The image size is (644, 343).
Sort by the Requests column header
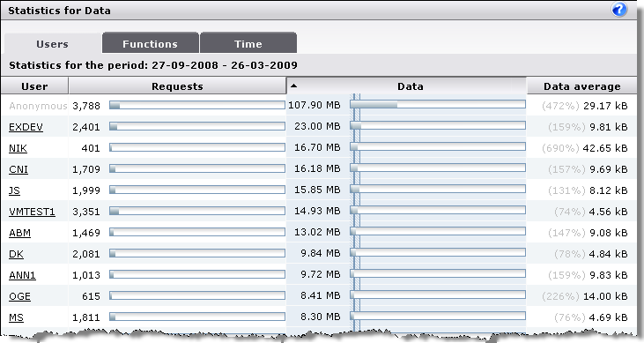[x=177, y=86]
